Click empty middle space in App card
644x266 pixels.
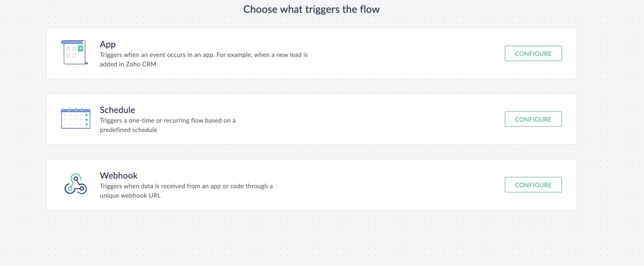click(402, 54)
